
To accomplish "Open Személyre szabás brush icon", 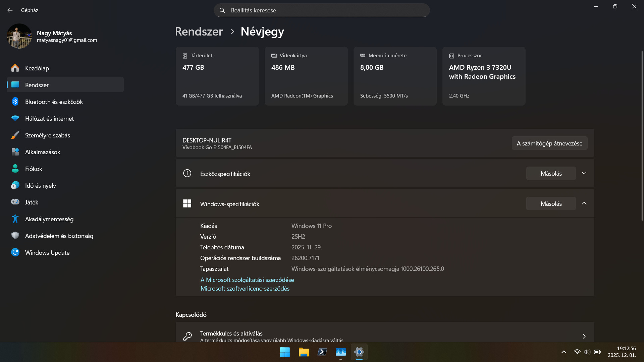I will (15, 135).
